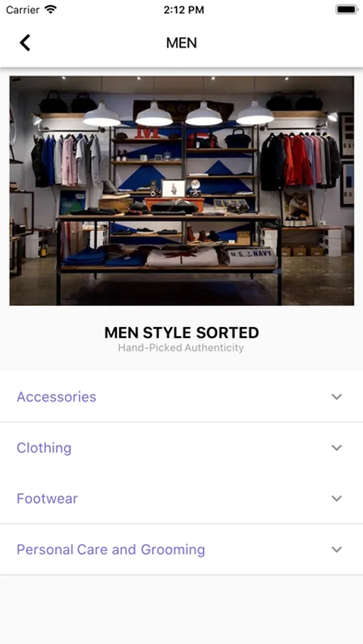
Task: Click the hanging lamp row in photo
Action: pyautogui.click(x=179, y=114)
